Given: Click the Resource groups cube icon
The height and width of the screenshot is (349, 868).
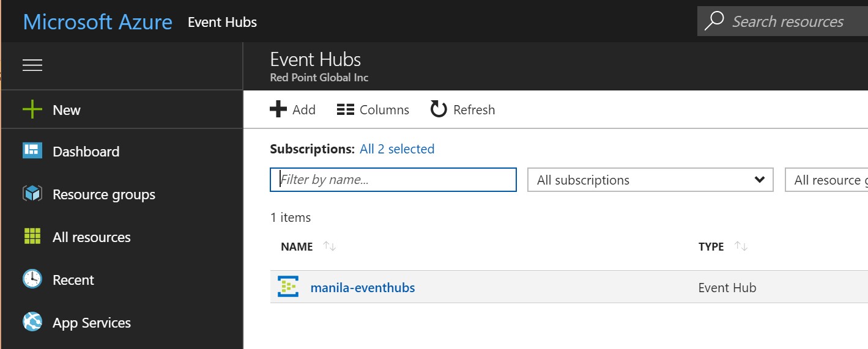Looking at the screenshot, I should (32, 194).
